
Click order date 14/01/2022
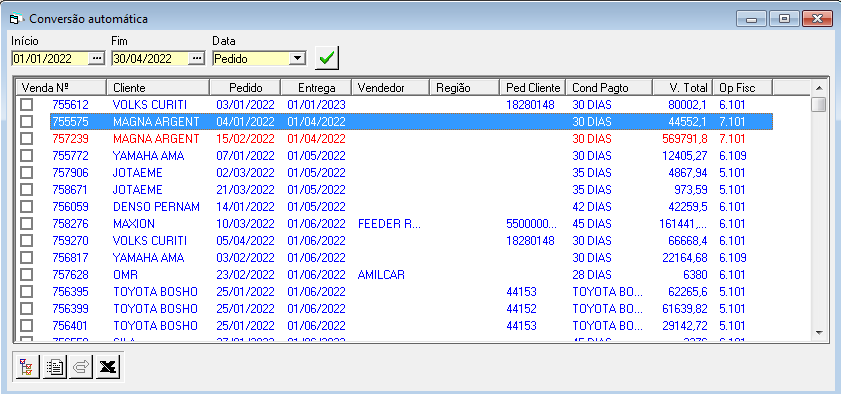[x=245, y=207]
